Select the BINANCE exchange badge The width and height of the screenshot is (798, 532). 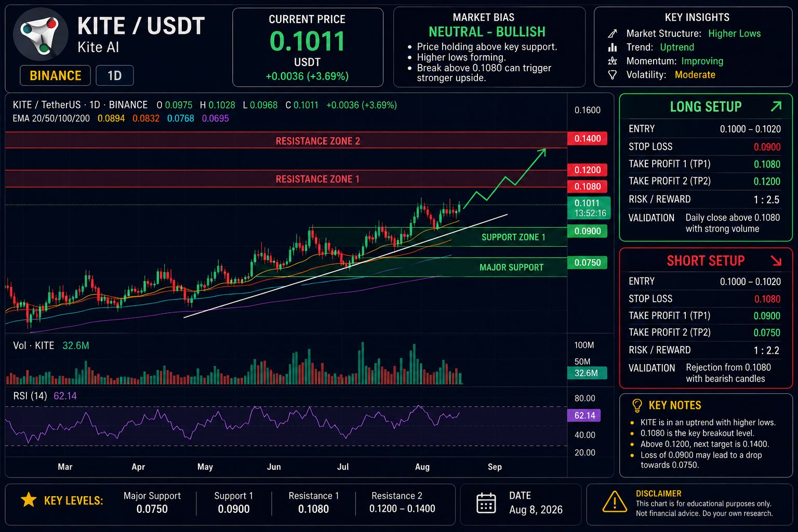(x=56, y=75)
